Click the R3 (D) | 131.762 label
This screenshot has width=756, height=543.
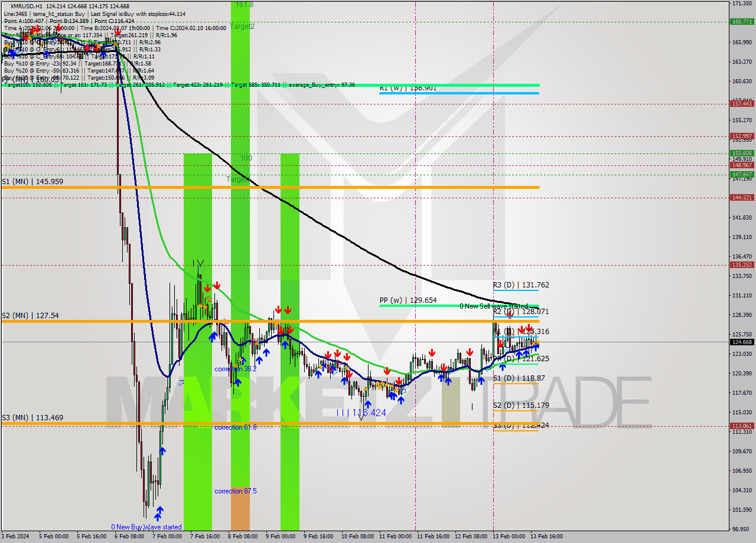[x=522, y=285]
